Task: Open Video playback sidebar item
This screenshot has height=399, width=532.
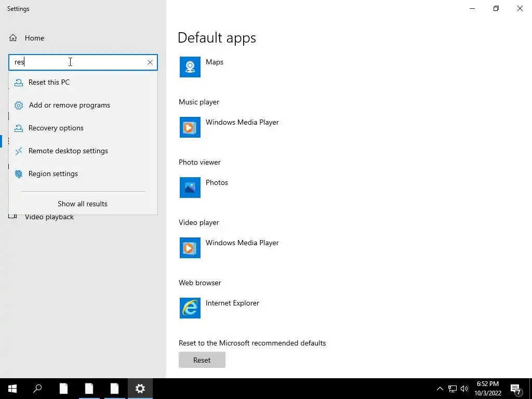Action: click(49, 217)
